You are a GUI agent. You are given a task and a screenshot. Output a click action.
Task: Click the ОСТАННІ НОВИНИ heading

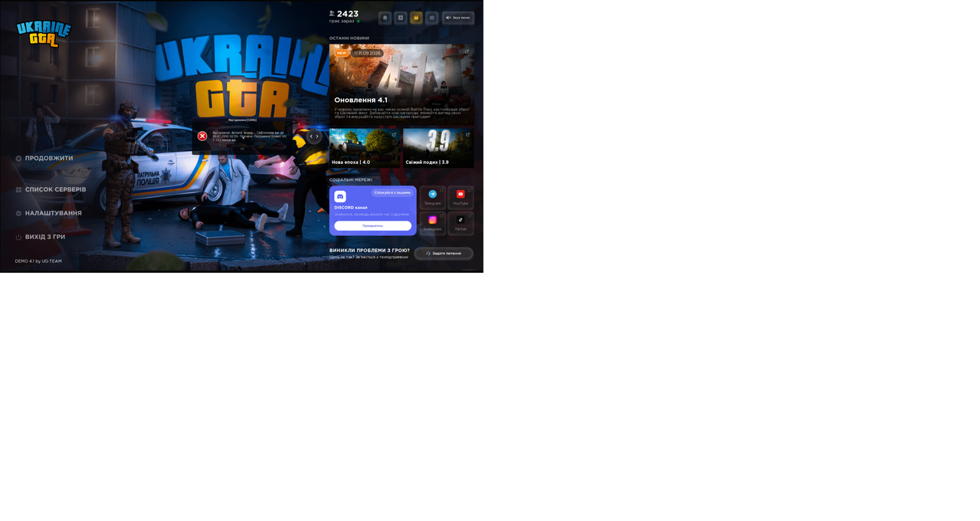[349, 38]
